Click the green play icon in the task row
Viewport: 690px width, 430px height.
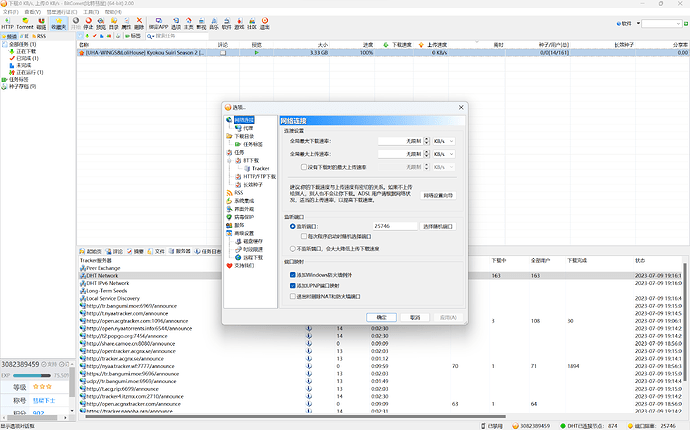[x=257, y=52]
